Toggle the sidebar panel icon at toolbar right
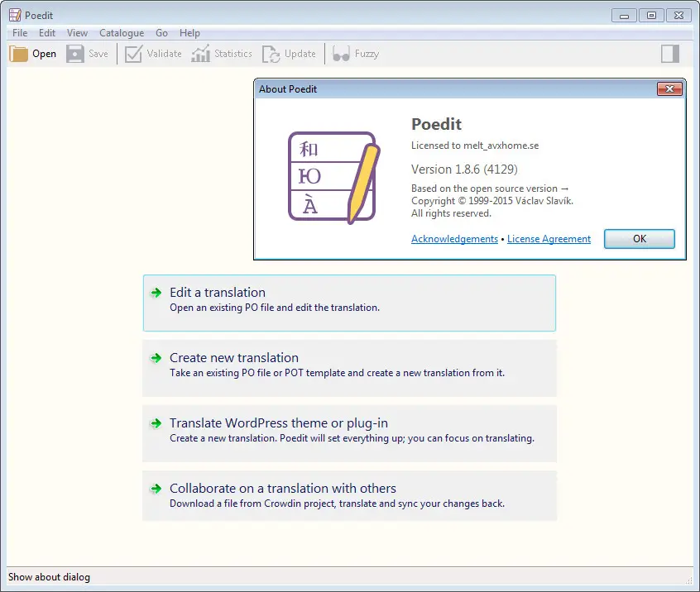The height and width of the screenshot is (592, 700). click(x=670, y=54)
